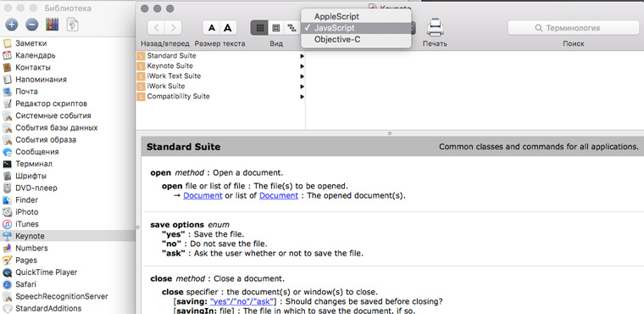Click the Печать printer icon
This screenshot has width=644, height=314.
coord(435,28)
